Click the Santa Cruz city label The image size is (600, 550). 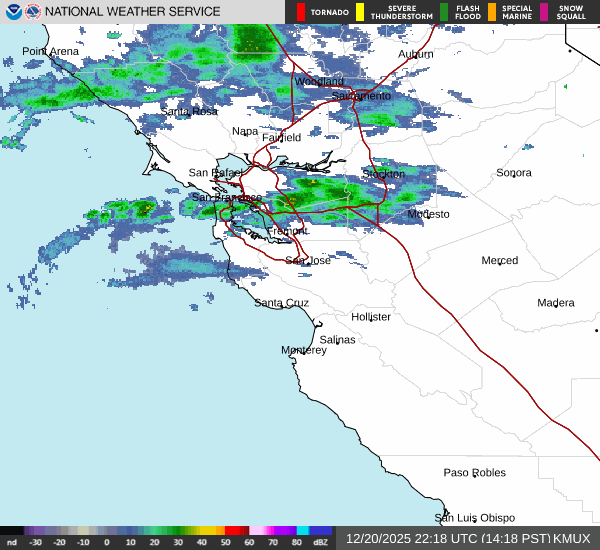coord(281,303)
